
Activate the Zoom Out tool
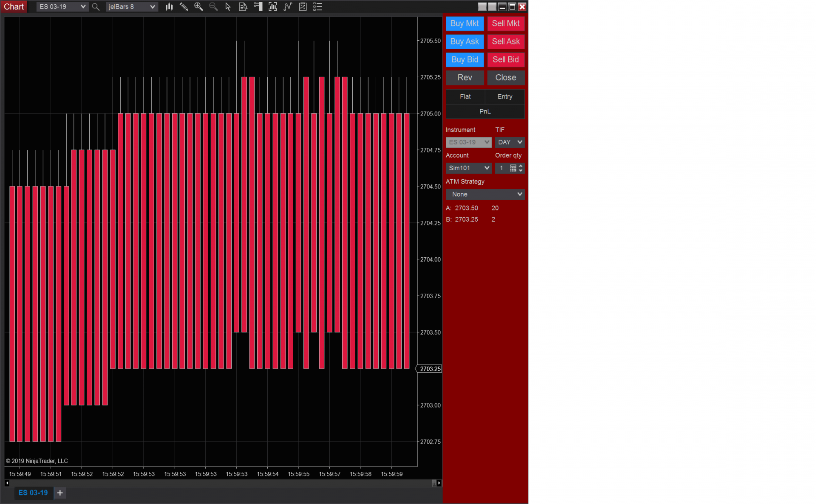(x=213, y=6)
